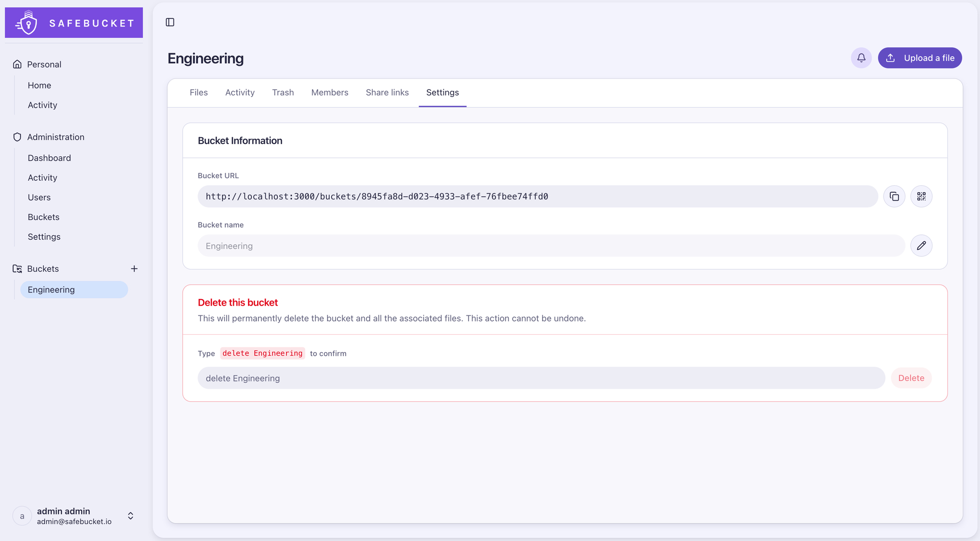
Task: Switch to the Members tab
Action: pyautogui.click(x=330, y=93)
